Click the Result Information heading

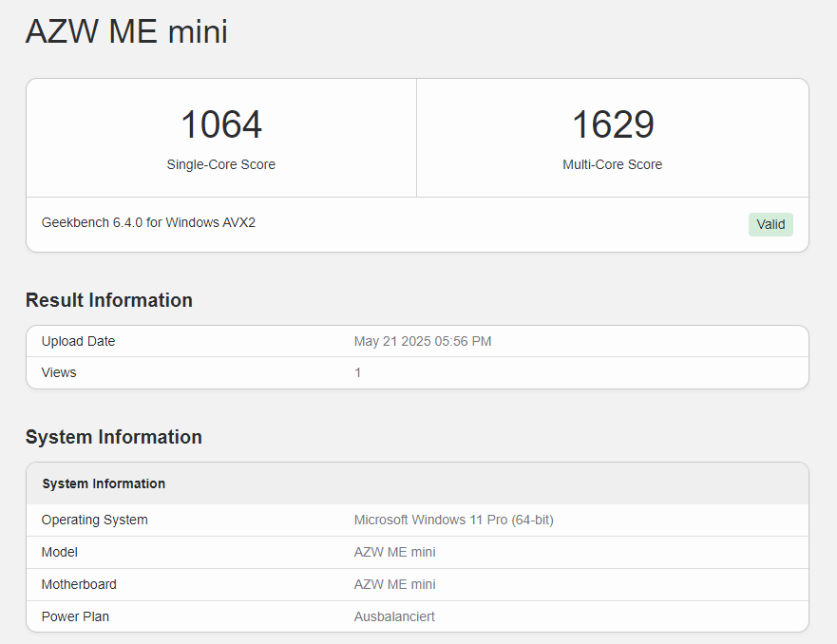(109, 300)
